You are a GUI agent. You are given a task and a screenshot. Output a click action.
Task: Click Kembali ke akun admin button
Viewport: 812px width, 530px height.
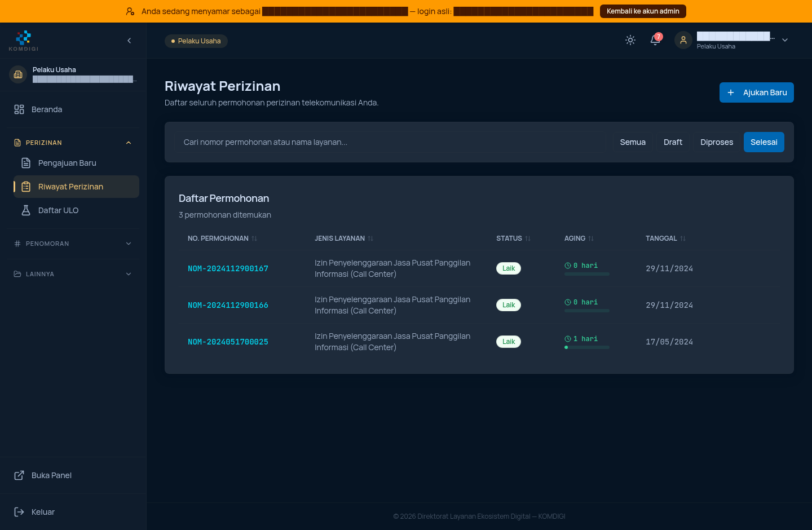click(643, 11)
